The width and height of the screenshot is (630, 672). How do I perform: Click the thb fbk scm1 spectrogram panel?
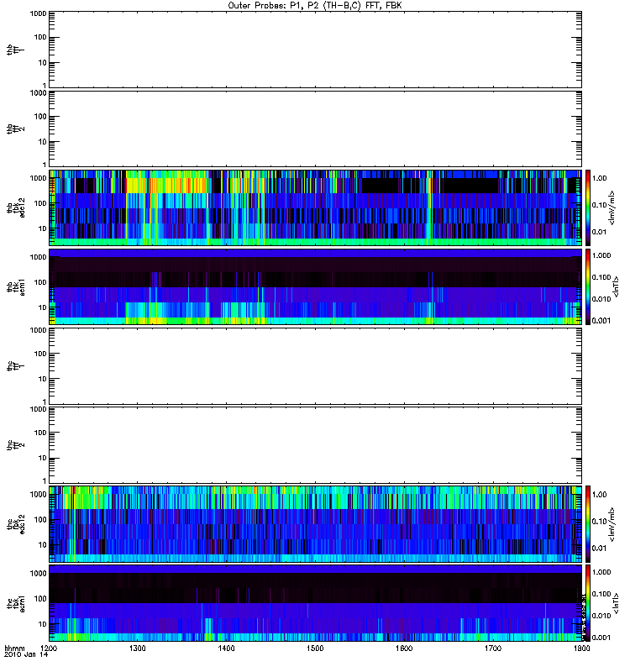[x=315, y=286]
